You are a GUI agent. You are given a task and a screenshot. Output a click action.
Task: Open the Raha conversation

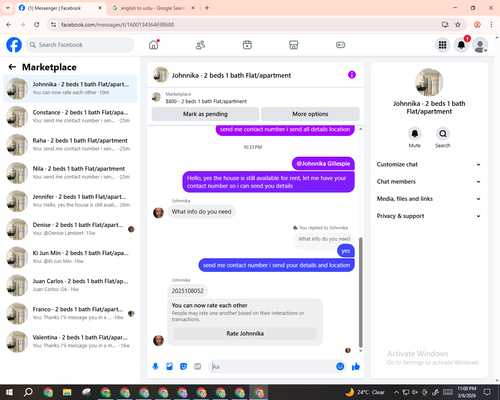70,145
